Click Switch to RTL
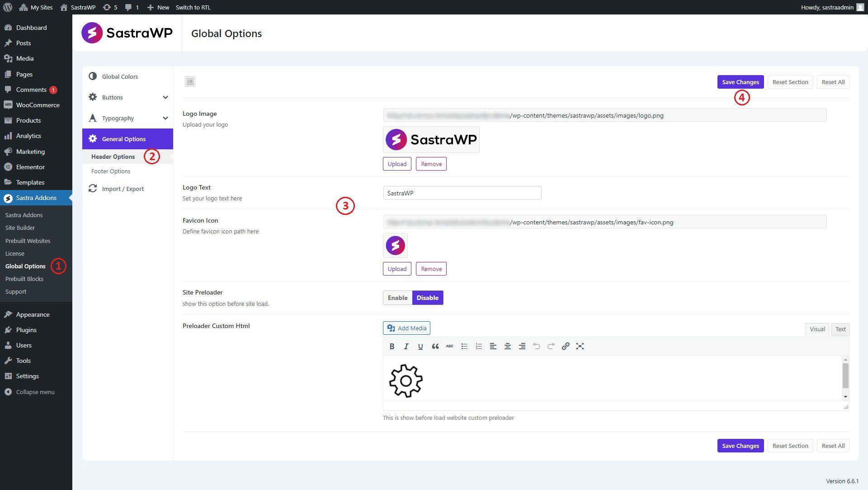 click(x=193, y=7)
